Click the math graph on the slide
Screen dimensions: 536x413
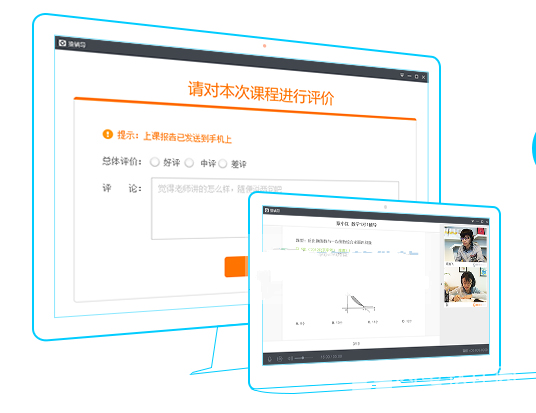(358, 304)
